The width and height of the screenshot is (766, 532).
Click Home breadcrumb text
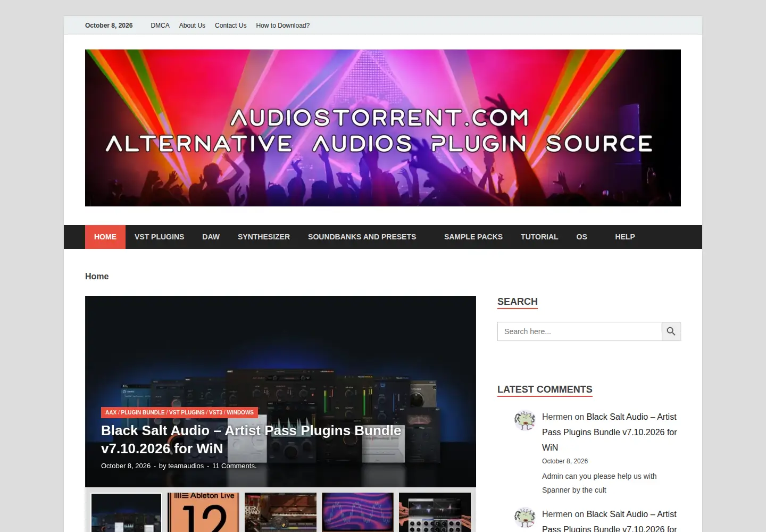(97, 276)
